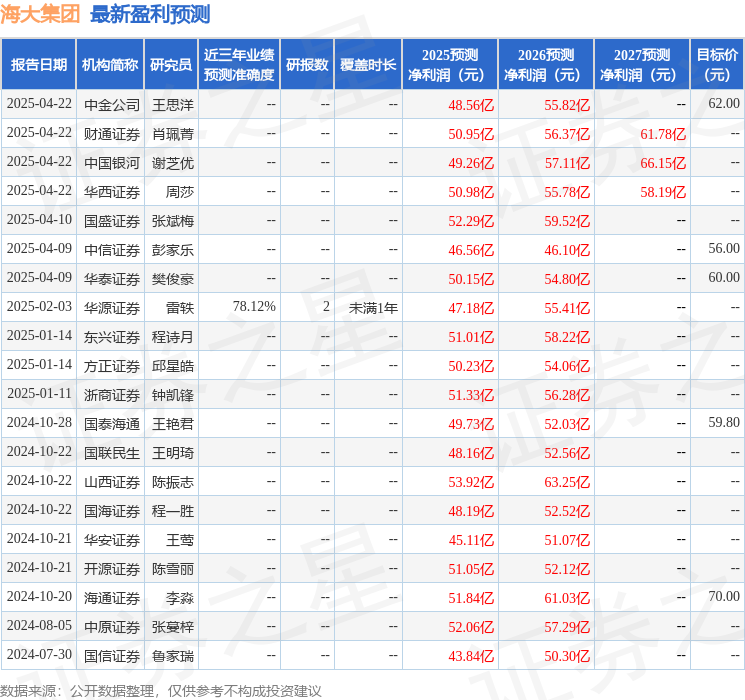Select the 报告日期 column header

tap(38, 65)
